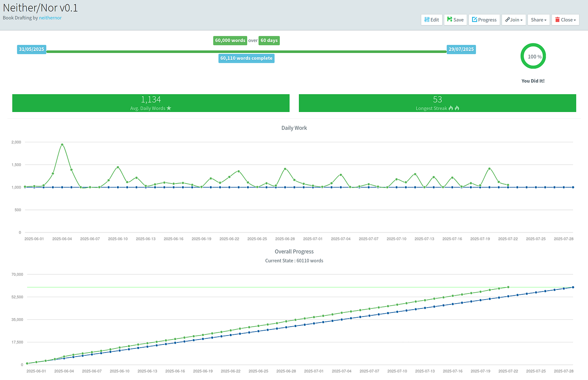
Task: Click the 70,000 y-axis label of Overall Progress
Action: click(x=17, y=274)
